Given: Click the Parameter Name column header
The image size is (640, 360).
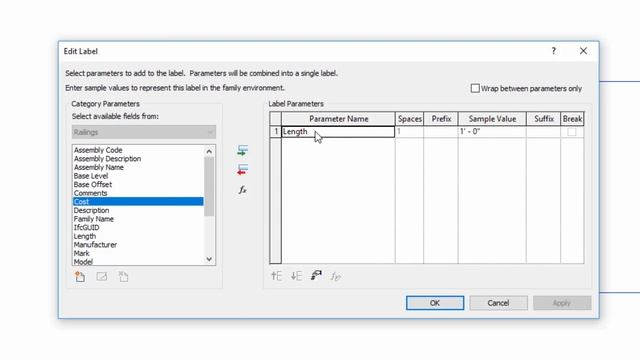Looking at the screenshot, I should tap(338, 119).
